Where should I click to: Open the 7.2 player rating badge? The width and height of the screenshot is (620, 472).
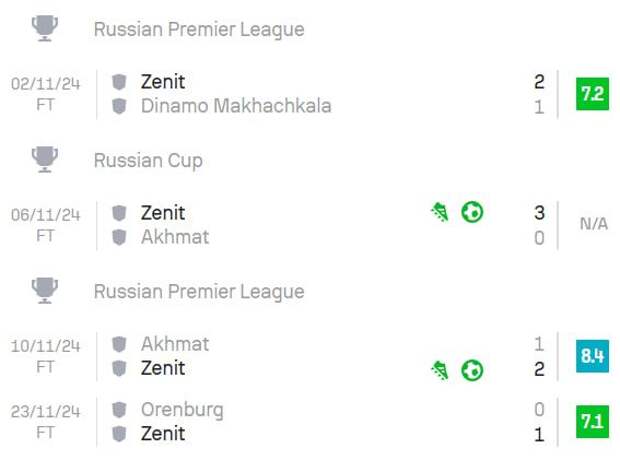[592, 94]
